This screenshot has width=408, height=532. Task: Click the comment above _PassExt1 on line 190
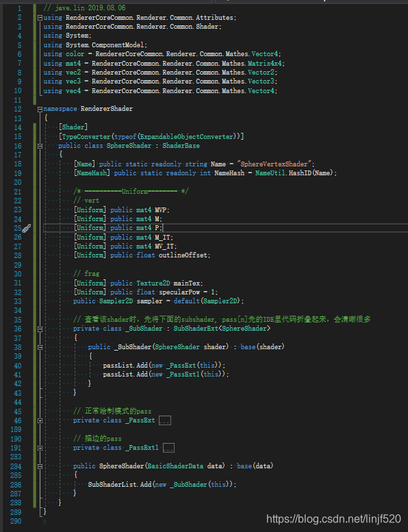tap(97, 439)
